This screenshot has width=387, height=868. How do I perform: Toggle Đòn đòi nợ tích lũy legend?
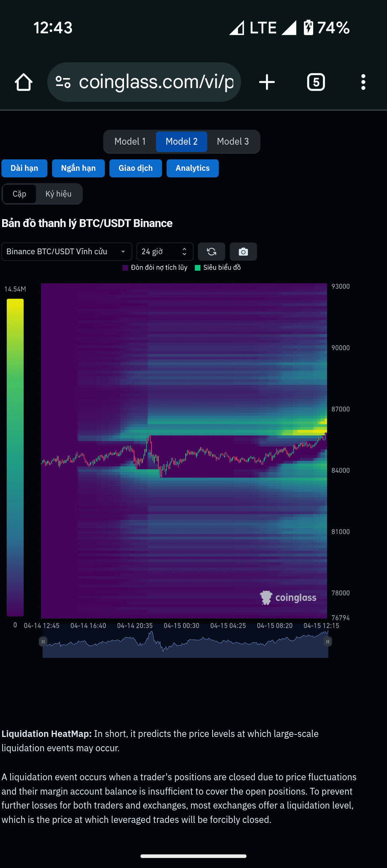coord(155,267)
